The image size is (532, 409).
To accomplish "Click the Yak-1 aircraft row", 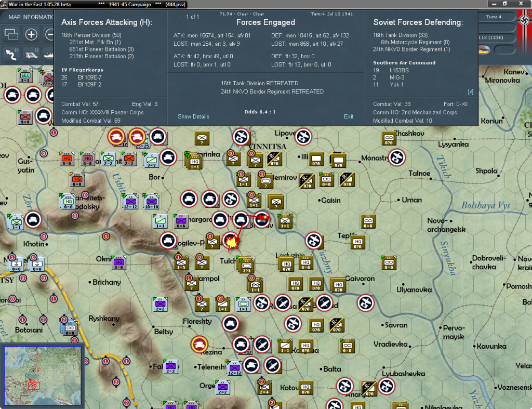I will [x=388, y=85].
